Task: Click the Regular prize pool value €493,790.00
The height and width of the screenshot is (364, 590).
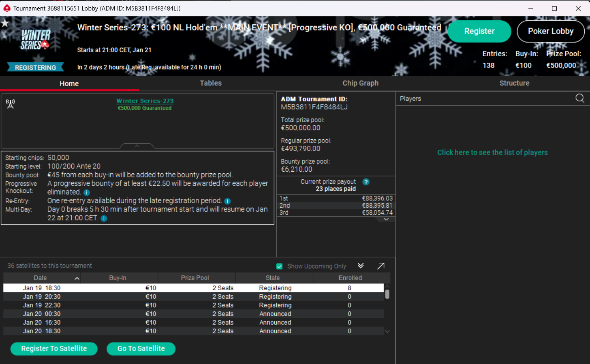Action: [301, 149]
